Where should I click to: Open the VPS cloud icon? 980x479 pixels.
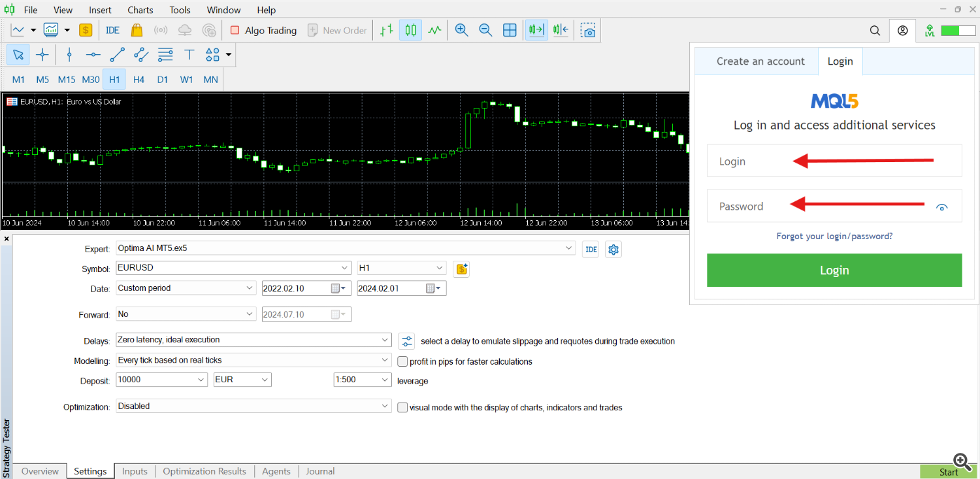click(185, 30)
